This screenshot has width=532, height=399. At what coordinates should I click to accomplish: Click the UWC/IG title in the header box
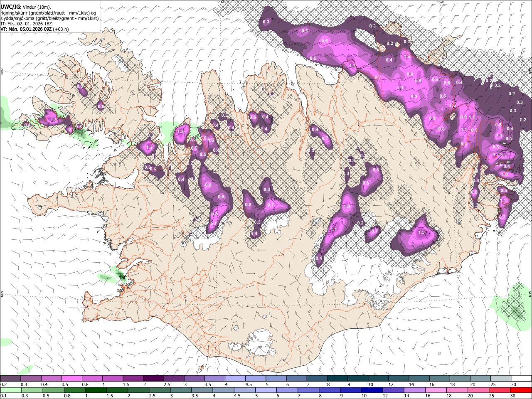[x=10, y=7]
